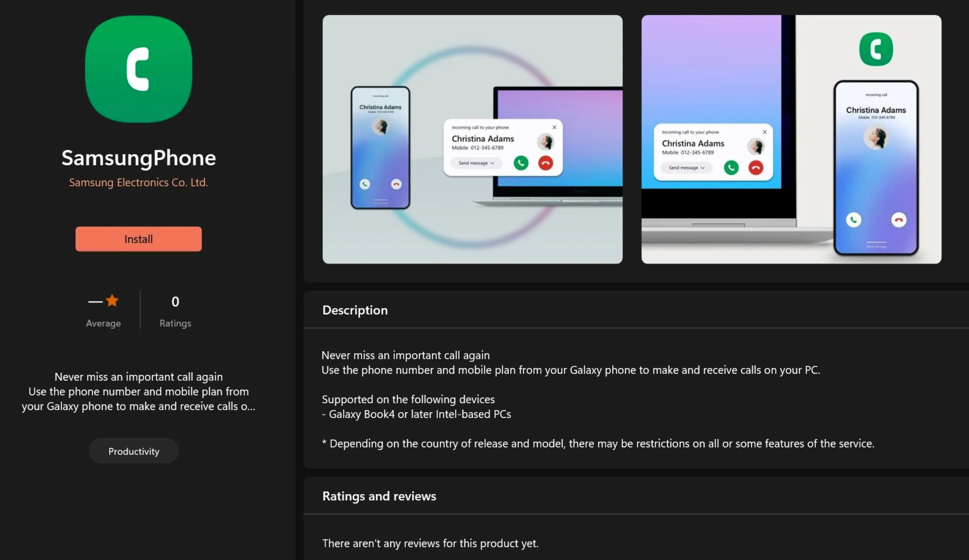The height and width of the screenshot is (560, 969).
Task: Click the truncated app summary text
Action: click(138, 391)
